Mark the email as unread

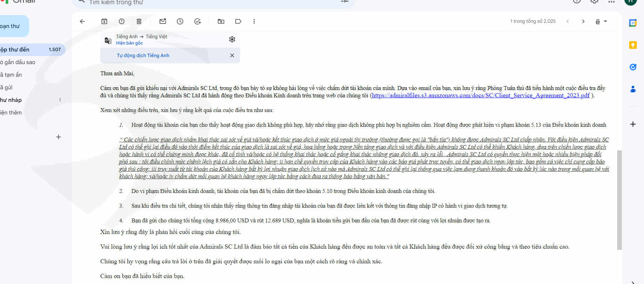click(x=163, y=21)
